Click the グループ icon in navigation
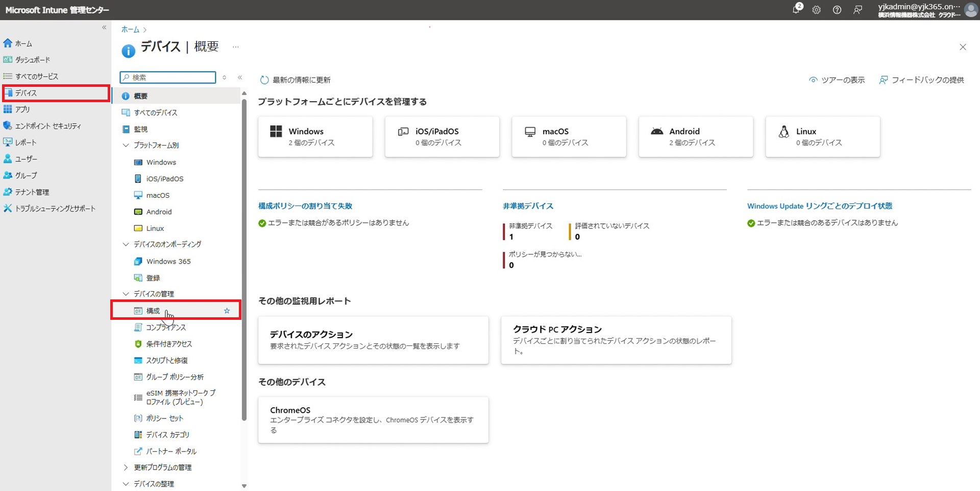980x491 pixels. [x=8, y=175]
